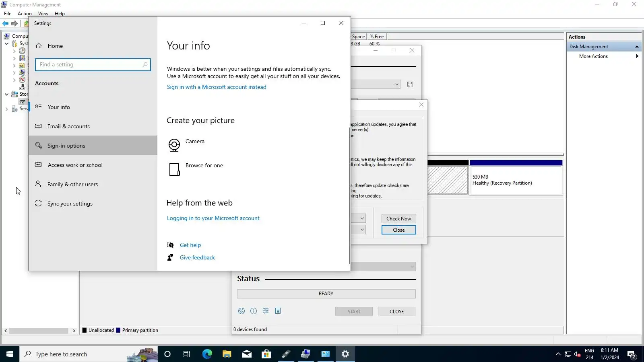
Task: Expand the Services and Applications node
Action: point(6,109)
